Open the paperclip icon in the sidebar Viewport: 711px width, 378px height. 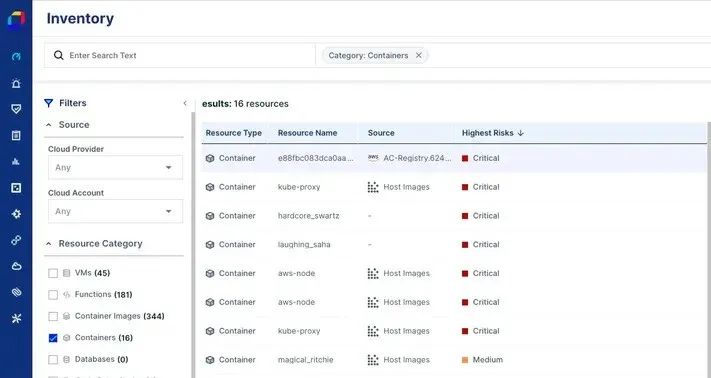coord(16,292)
